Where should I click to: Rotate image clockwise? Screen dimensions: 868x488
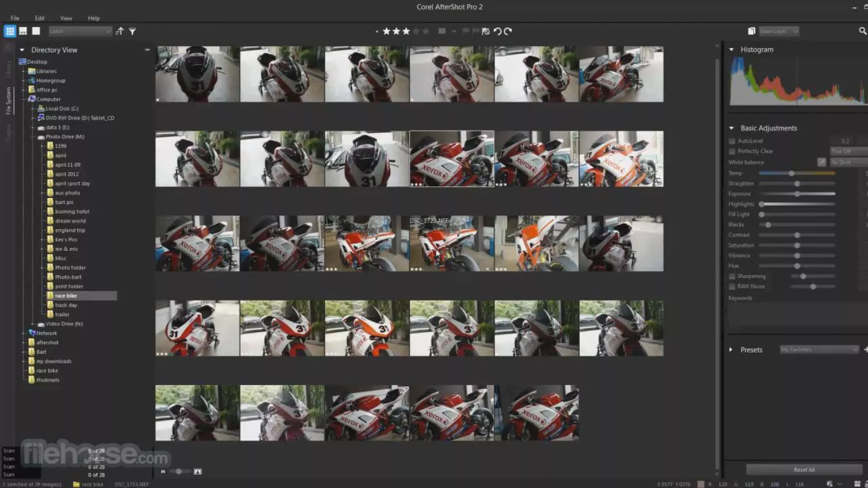(x=508, y=31)
